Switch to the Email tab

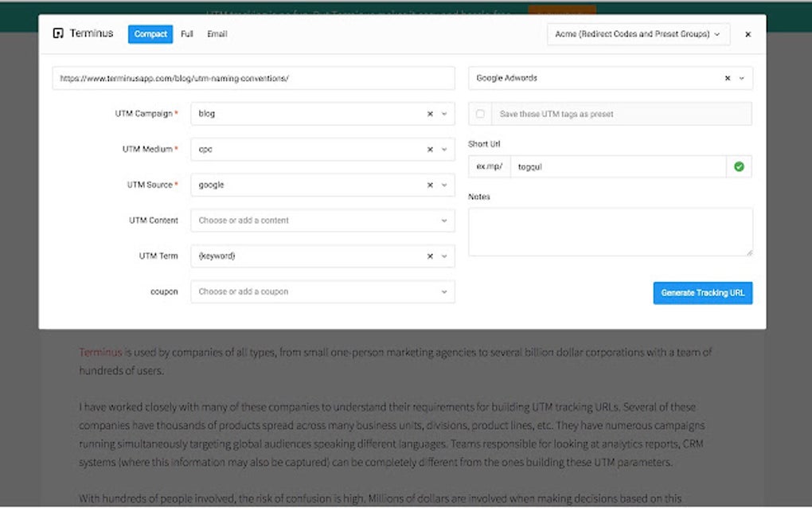[x=217, y=33]
